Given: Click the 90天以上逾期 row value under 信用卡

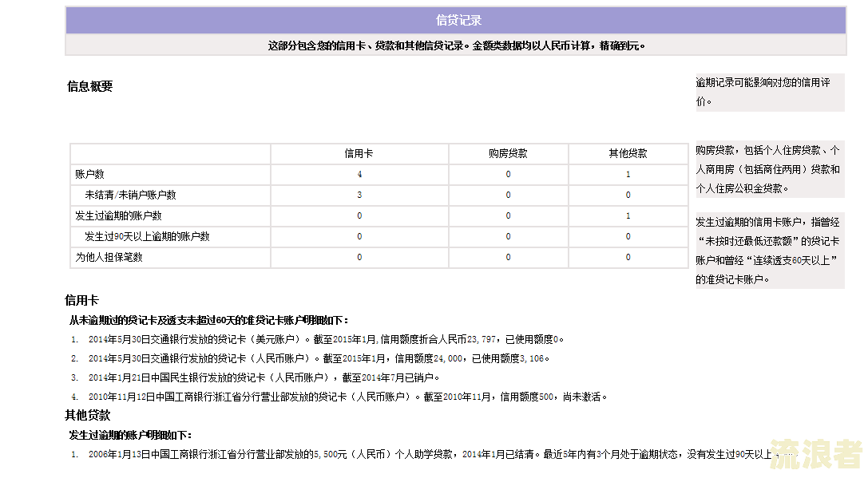Looking at the screenshot, I should [359, 236].
